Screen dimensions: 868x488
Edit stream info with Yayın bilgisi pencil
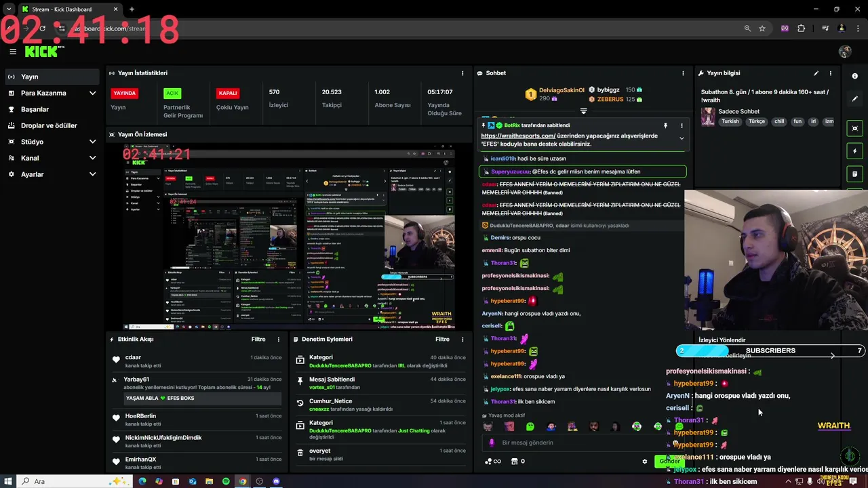tap(816, 73)
